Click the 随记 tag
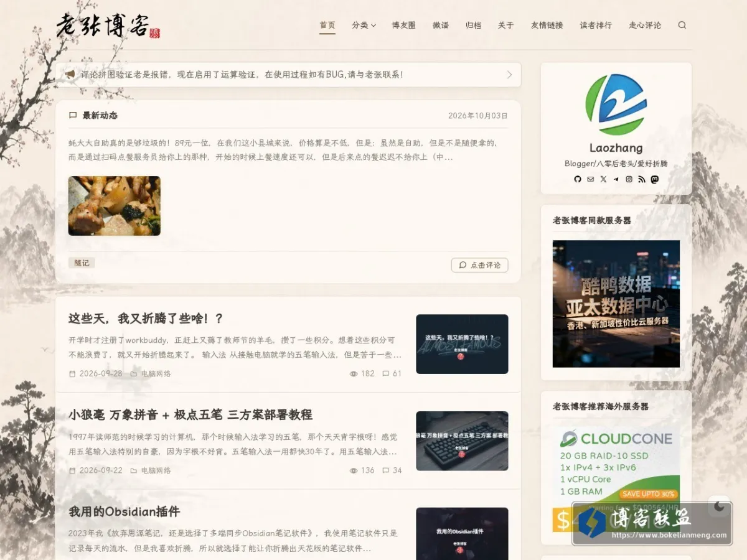This screenshot has height=560, width=747. 82,263
